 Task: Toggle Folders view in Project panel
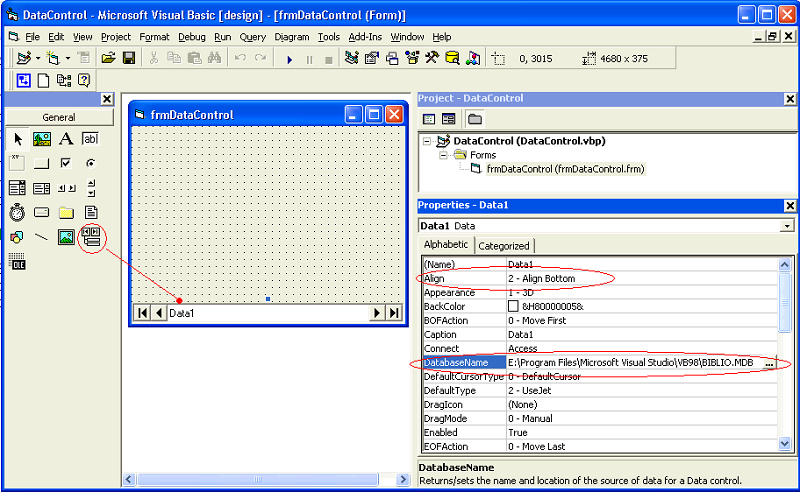(x=474, y=119)
